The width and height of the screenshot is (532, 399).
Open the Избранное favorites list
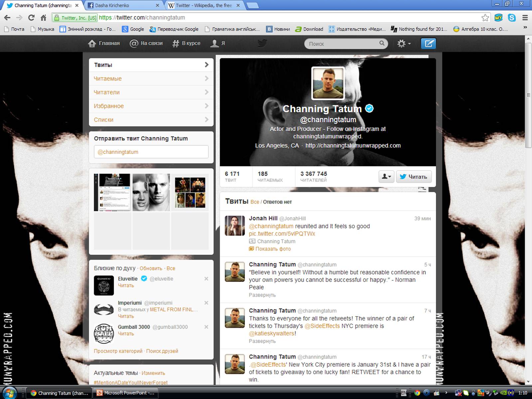(x=151, y=106)
